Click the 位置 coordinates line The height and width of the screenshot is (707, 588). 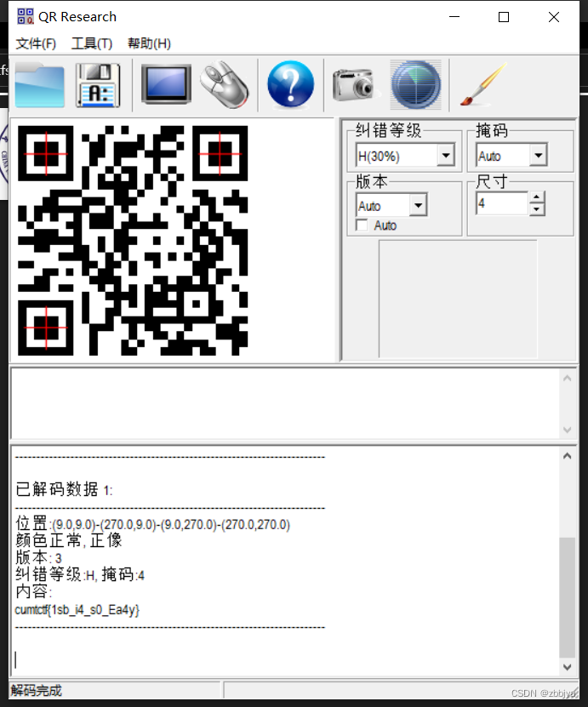point(153,524)
